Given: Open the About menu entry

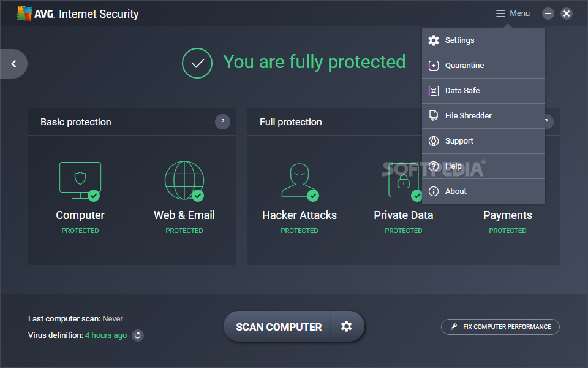Looking at the screenshot, I should click(483, 191).
